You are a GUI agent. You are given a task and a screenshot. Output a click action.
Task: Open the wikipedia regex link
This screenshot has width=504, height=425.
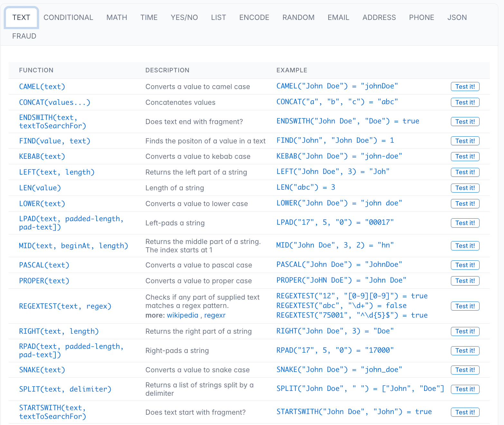coord(182,315)
